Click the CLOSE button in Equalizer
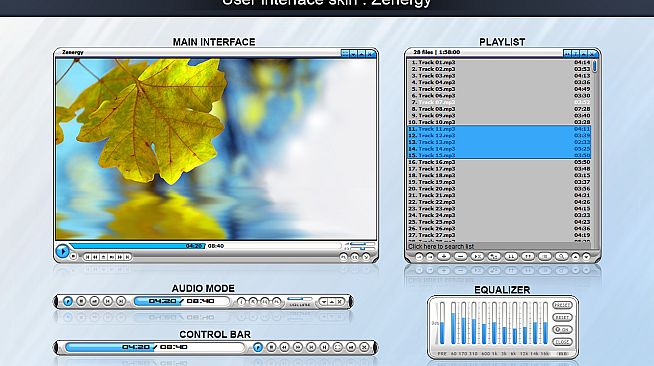 pyautogui.click(x=562, y=342)
